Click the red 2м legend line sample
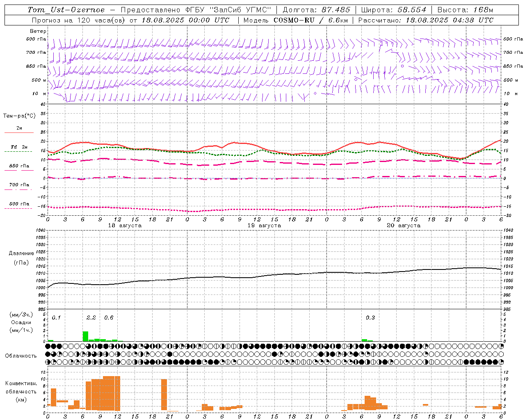The height and width of the screenshot is (420, 525). [19, 132]
